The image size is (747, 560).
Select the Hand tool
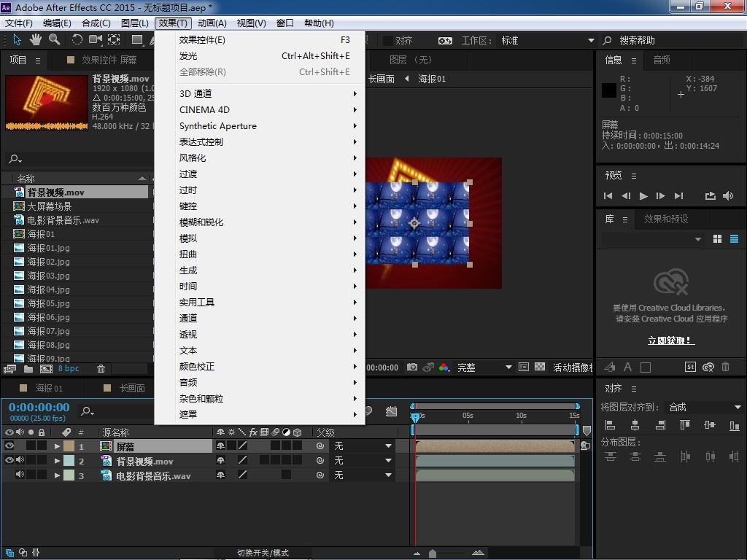[x=36, y=39]
